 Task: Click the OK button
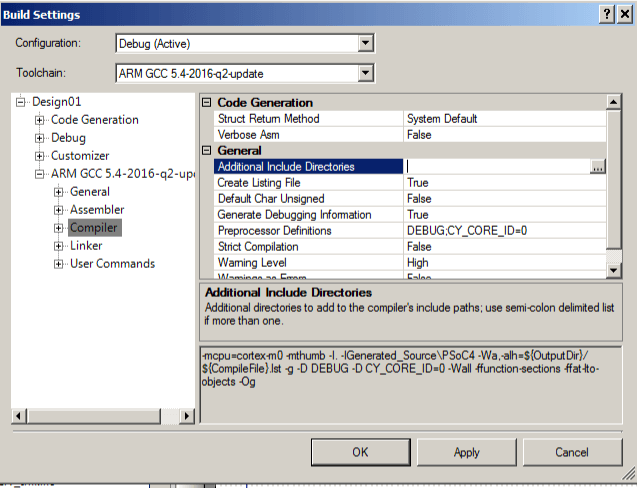pos(361,452)
